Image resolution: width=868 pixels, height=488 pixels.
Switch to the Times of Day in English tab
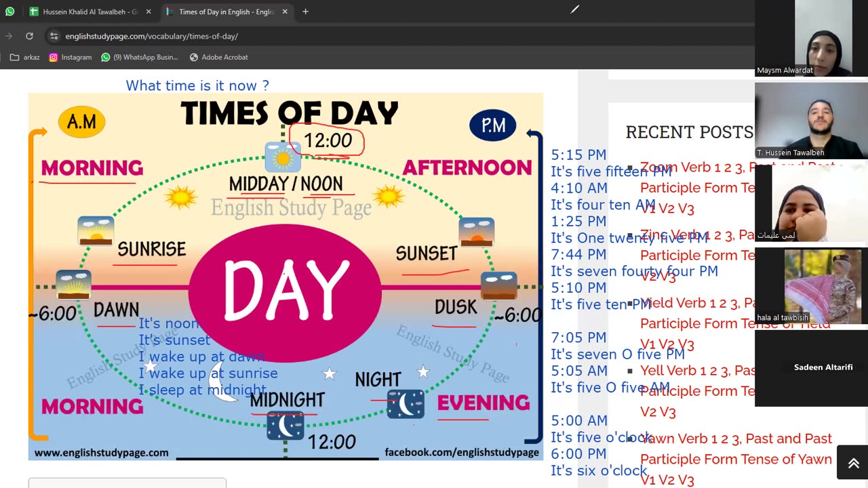pos(226,12)
